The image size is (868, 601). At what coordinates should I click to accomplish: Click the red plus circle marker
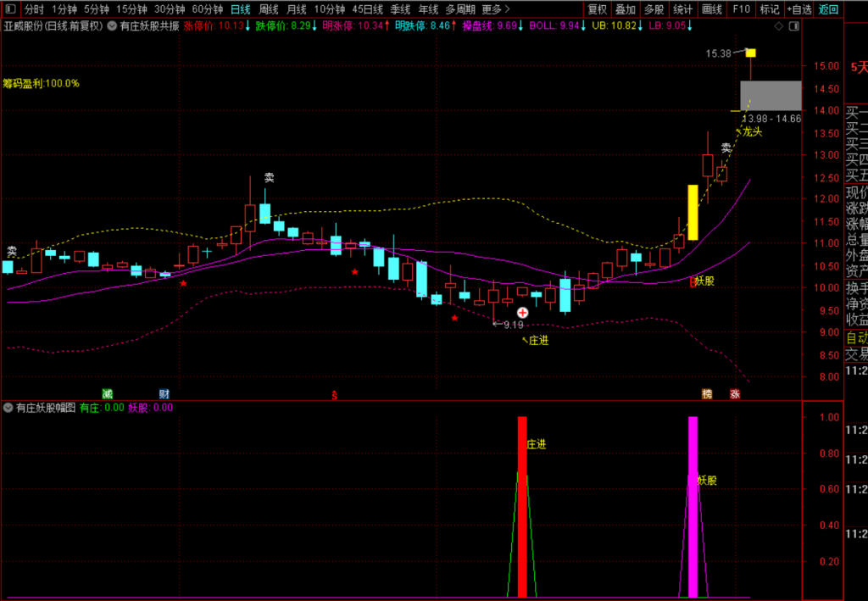tap(522, 313)
